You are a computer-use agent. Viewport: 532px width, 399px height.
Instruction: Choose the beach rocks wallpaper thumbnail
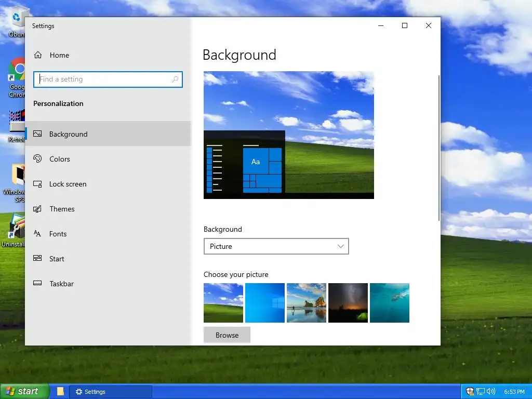click(x=307, y=303)
